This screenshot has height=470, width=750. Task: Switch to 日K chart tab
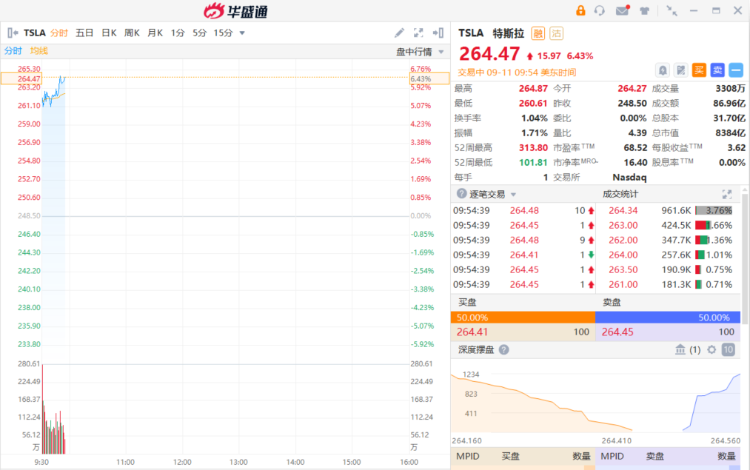point(109,33)
